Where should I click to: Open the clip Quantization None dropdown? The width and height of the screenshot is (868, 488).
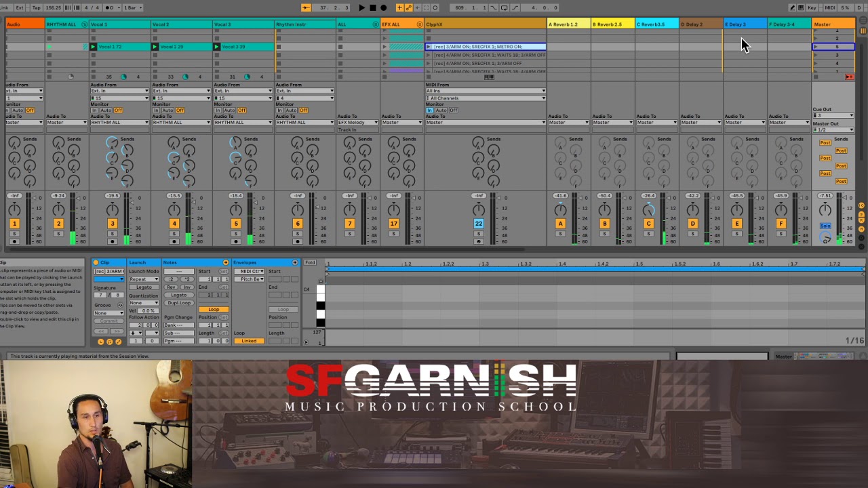[x=144, y=303]
